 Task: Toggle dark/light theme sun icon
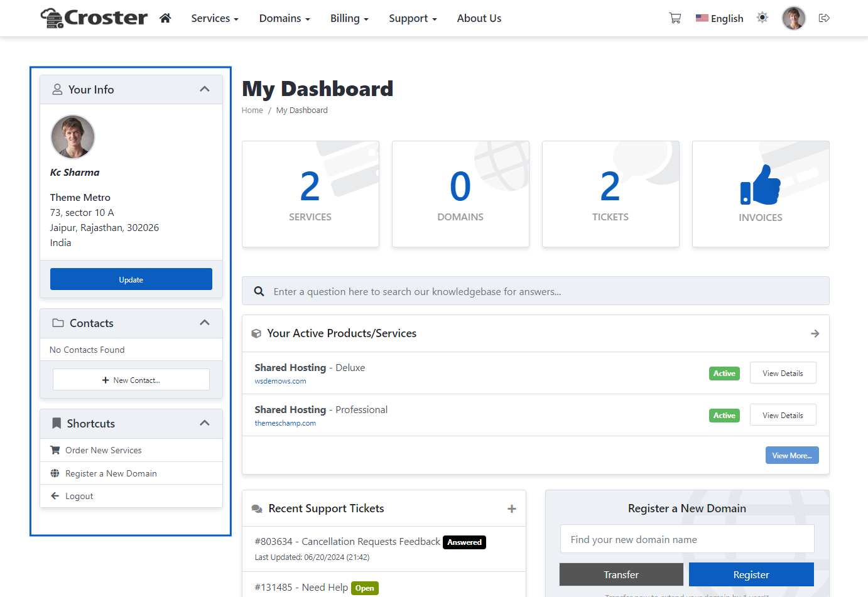(x=762, y=18)
